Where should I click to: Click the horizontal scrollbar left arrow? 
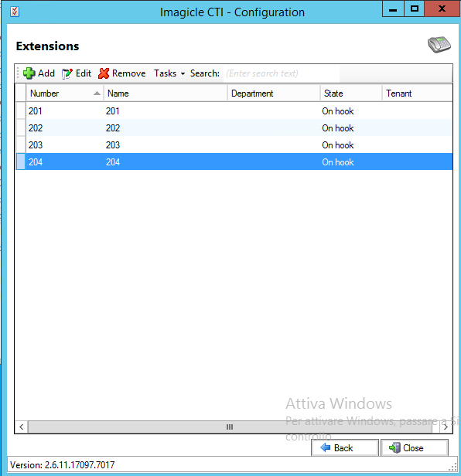[x=22, y=427]
